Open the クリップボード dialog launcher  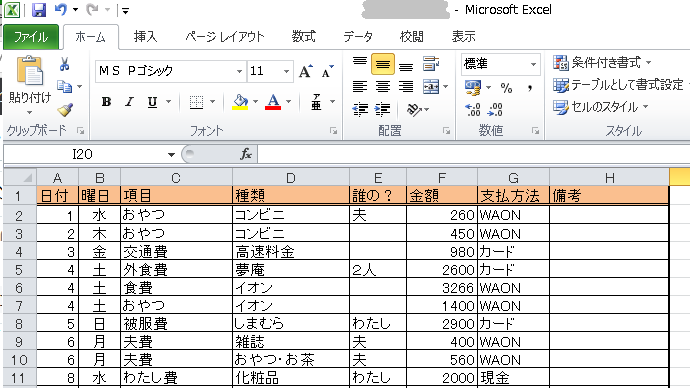[x=80, y=131]
